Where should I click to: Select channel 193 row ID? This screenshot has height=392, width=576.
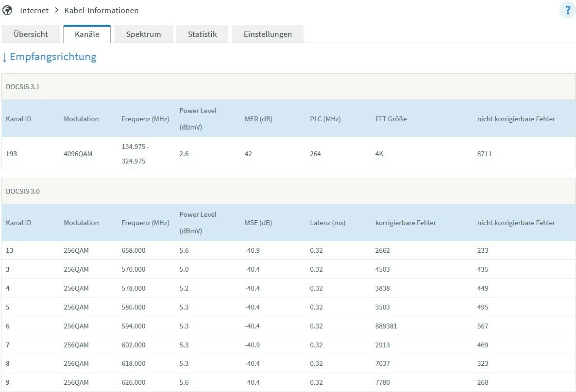[11, 154]
